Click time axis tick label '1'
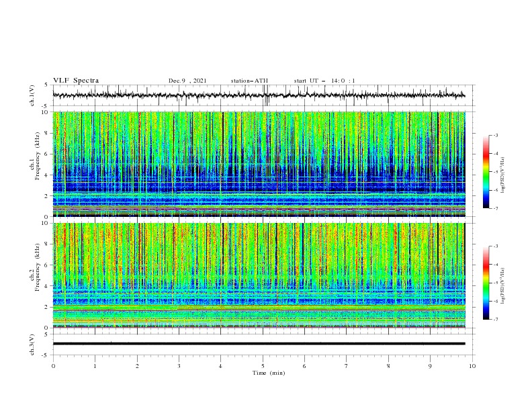 pyautogui.click(x=95, y=366)
